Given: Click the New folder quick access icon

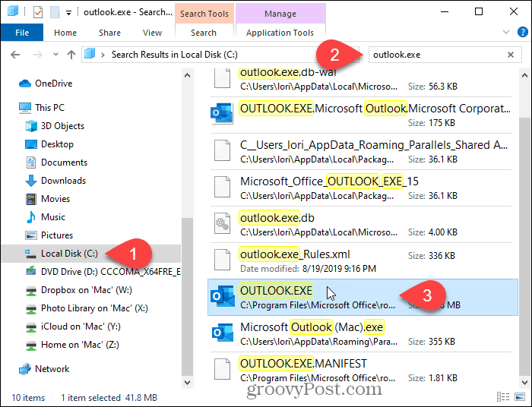Looking at the screenshot, I should tap(55, 12).
